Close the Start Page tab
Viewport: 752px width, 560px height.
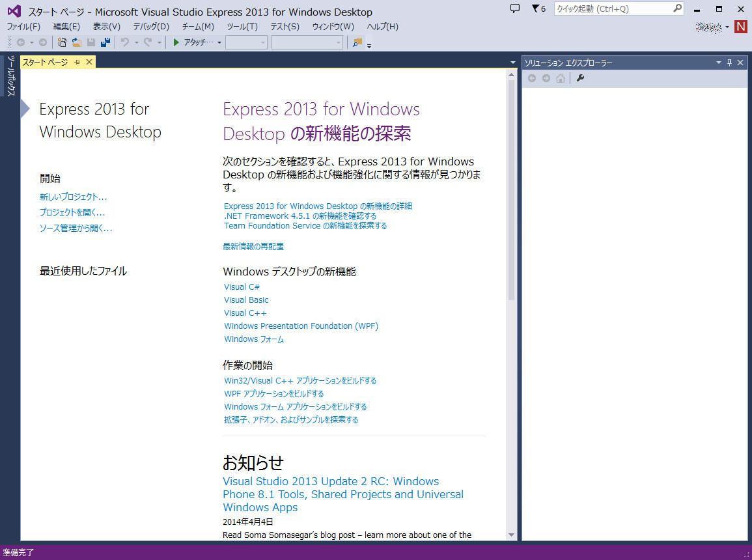coord(89,62)
